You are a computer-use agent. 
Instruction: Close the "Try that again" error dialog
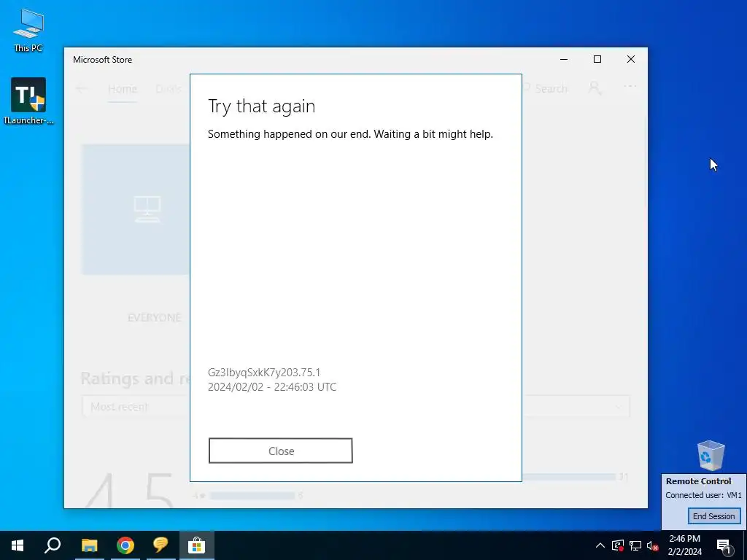click(x=281, y=451)
